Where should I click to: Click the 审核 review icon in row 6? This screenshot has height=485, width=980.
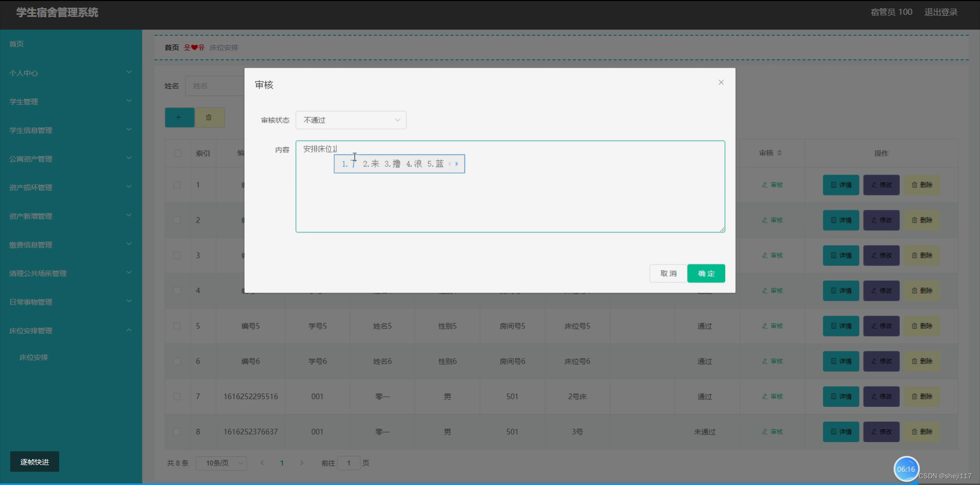click(772, 361)
